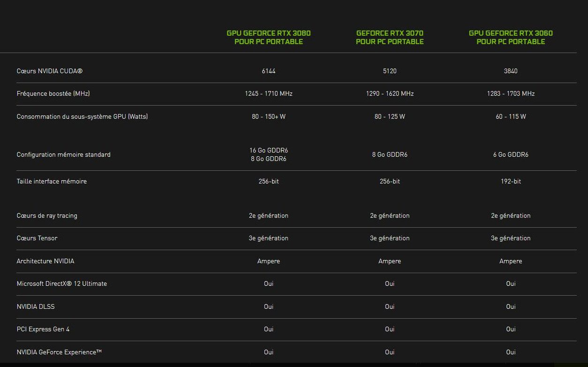This screenshot has height=367, width=588.
Task: Select the 1290 - 1620 MHz value
Action: (390, 93)
